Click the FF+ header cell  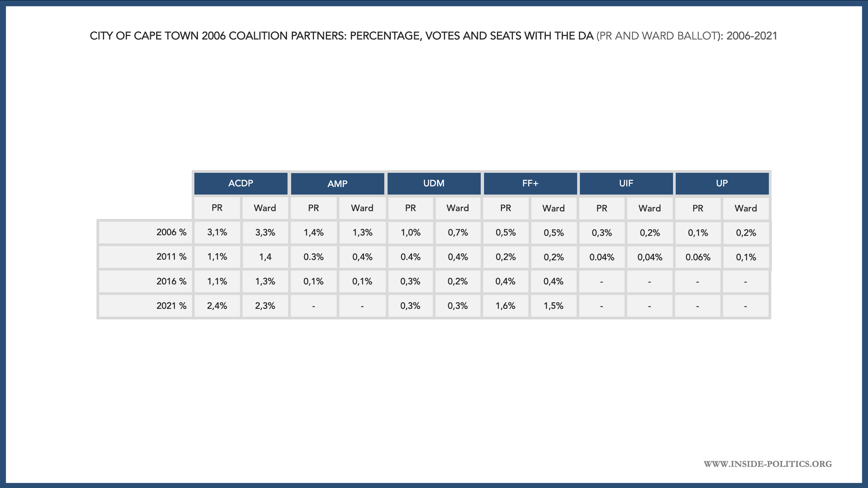pos(530,183)
